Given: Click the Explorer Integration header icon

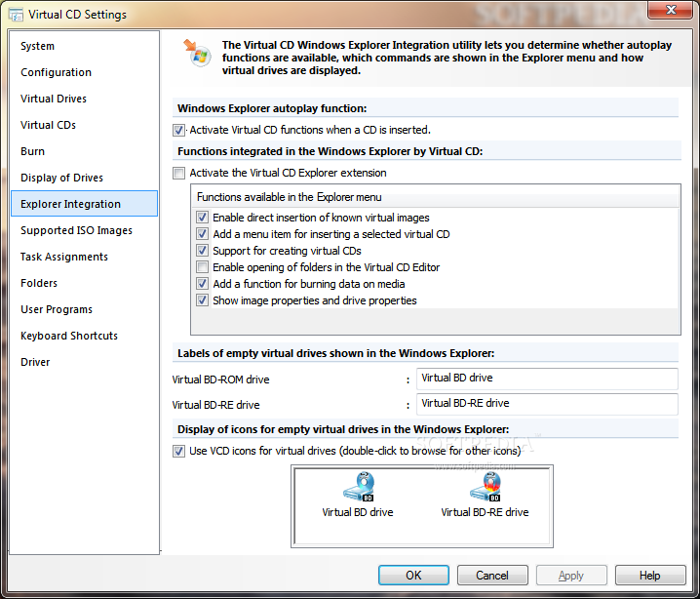Looking at the screenshot, I should [x=197, y=53].
